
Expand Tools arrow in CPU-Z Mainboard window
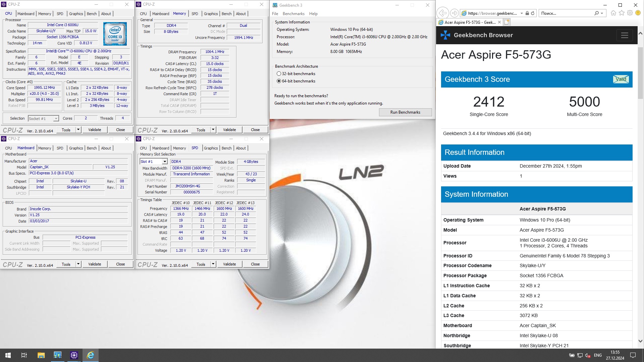[x=78, y=264]
